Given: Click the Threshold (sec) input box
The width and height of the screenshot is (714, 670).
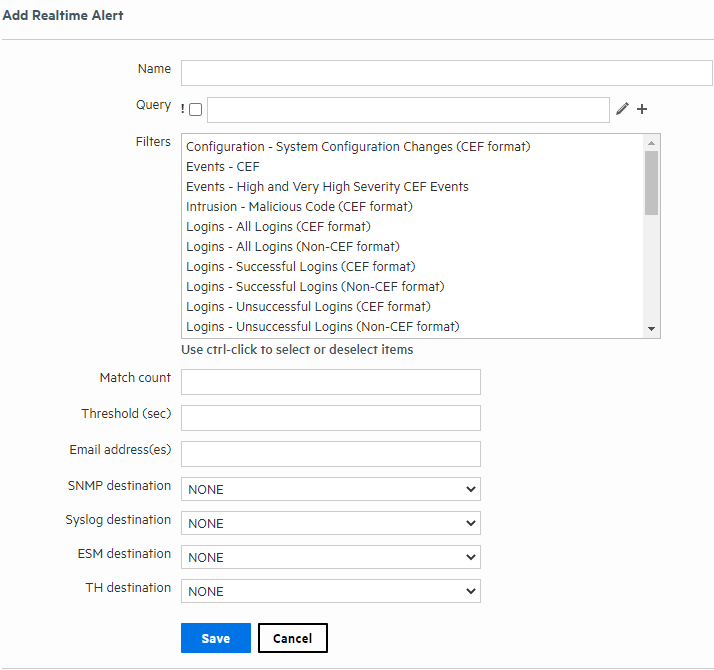Looking at the screenshot, I should point(330,418).
